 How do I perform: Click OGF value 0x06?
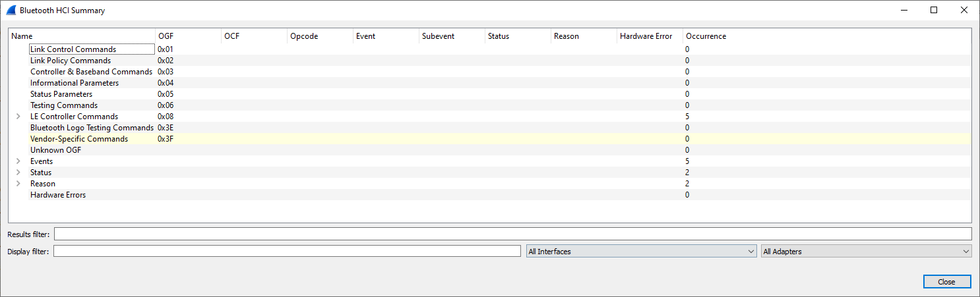(166, 105)
